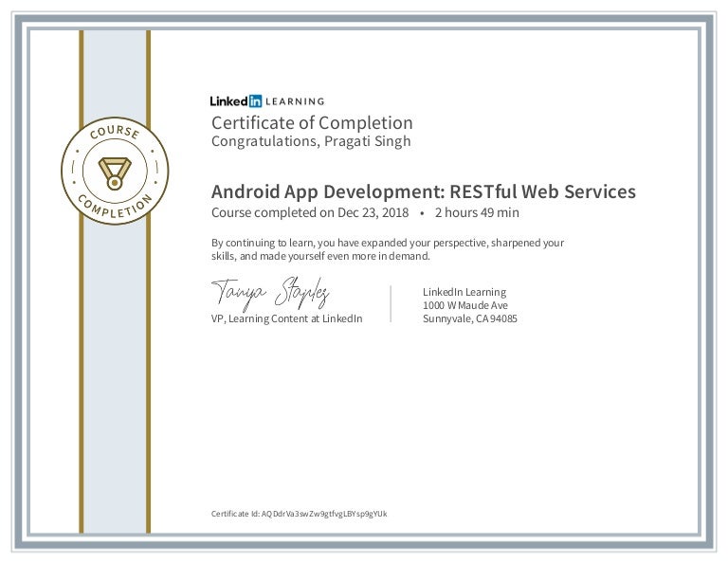Viewport: 728px width, 563px height.
Task: Click the Certificate Id at the bottom
Action: (299, 513)
